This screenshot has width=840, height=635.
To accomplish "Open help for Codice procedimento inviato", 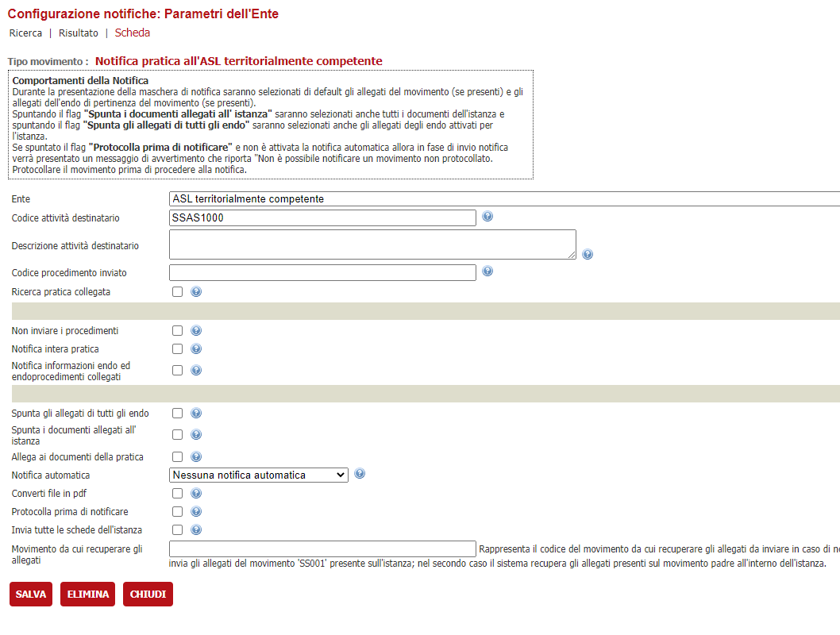I will point(487,271).
